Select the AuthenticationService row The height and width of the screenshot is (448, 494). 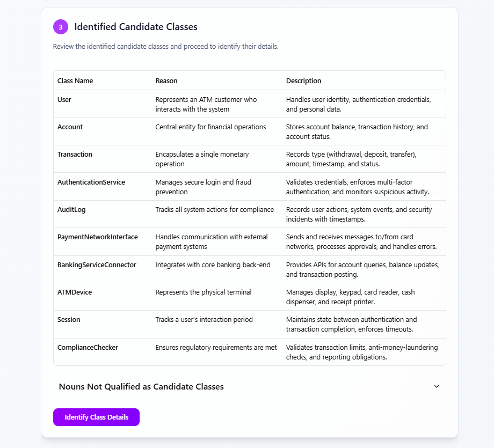click(x=91, y=182)
